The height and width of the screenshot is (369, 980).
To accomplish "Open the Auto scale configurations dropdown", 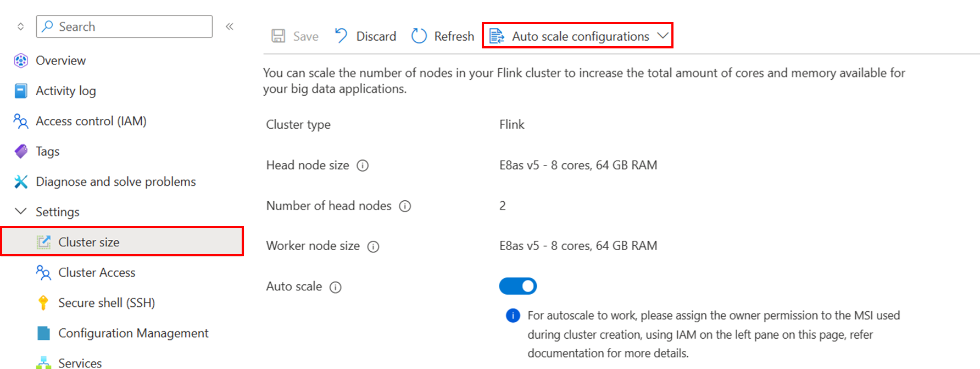I will pyautogui.click(x=577, y=36).
